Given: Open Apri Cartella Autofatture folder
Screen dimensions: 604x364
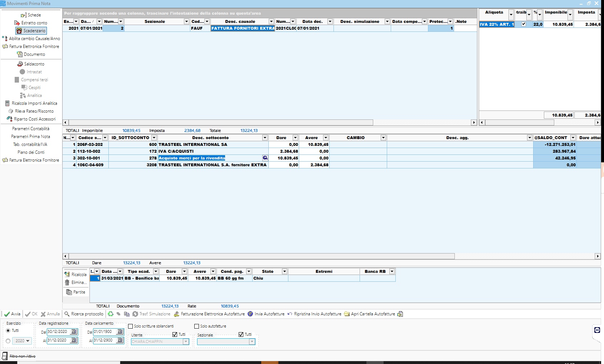Looking at the screenshot, I should [369, 314].
